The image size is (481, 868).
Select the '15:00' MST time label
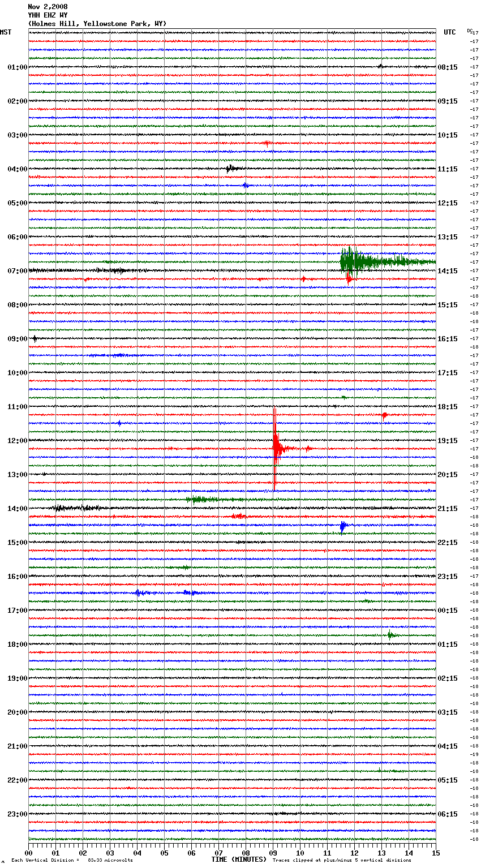point(18,543)
